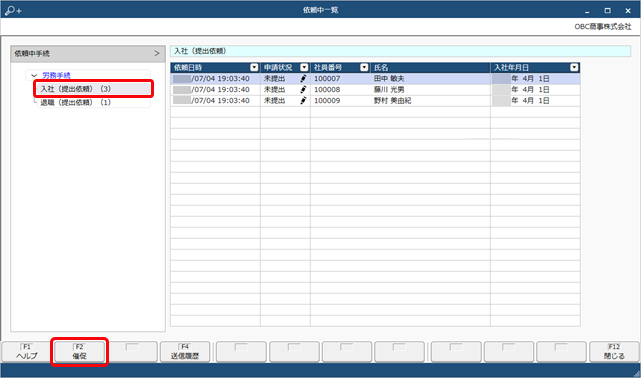The image size is (641, 378).
Task: Click pencil icon in row 100007
Action: [x=303, y=78]
